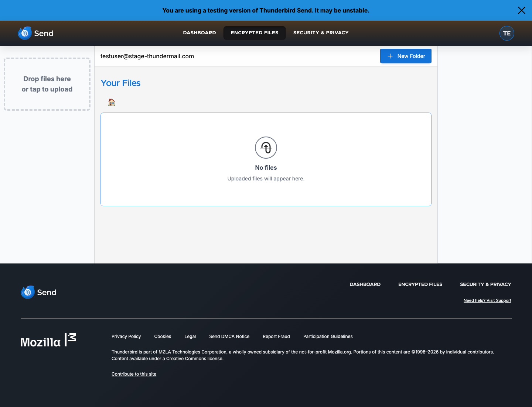The height and width of the screenshot is (407, 532).
Task: Click the No files message
Action: (266, 168)
